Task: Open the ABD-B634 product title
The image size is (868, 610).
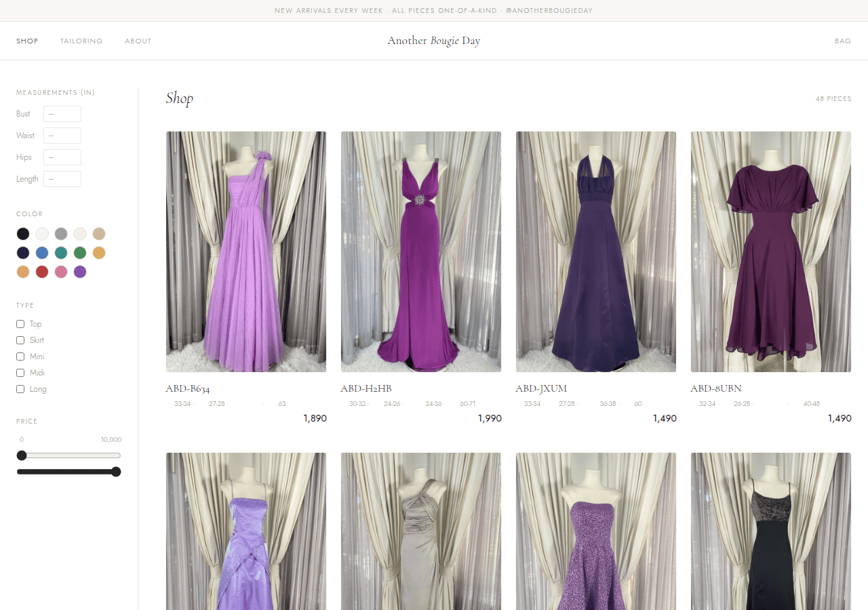Action: click(188, 389)
